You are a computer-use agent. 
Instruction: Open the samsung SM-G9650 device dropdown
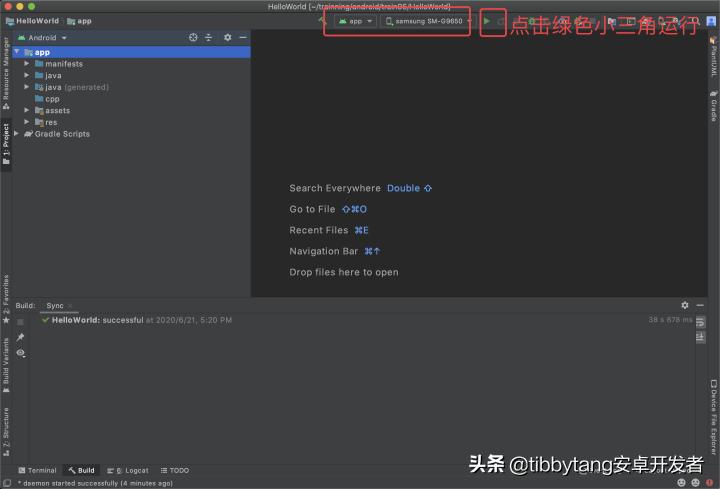pyautogui.click(x=428, y=21)
